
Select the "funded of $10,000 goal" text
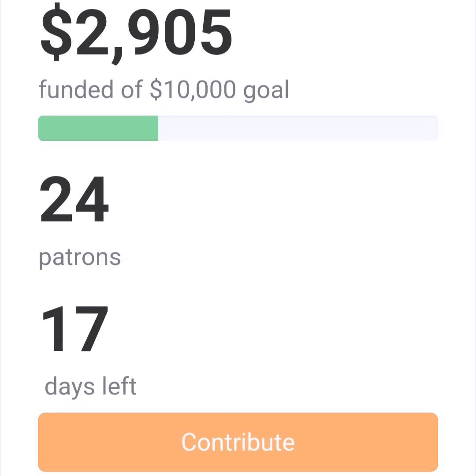(164, 90)
